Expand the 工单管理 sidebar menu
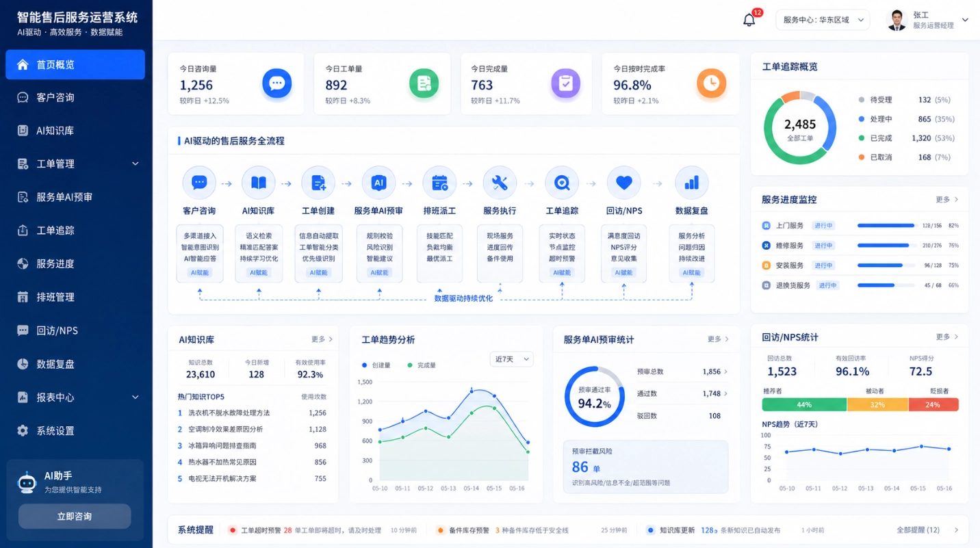This screenshot has height=548, width=980. click(x=76, y=164)
